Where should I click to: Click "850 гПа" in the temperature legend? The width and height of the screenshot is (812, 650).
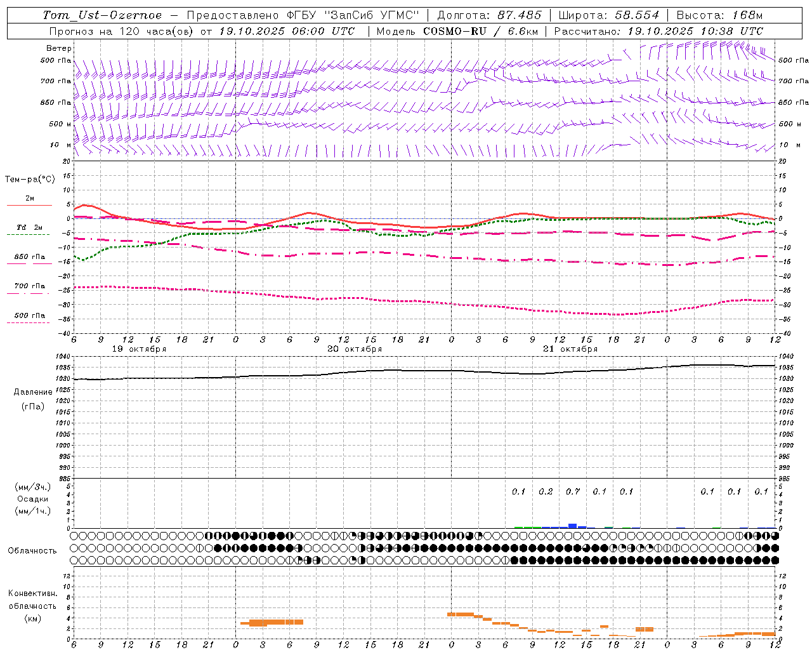click(29, 257)
